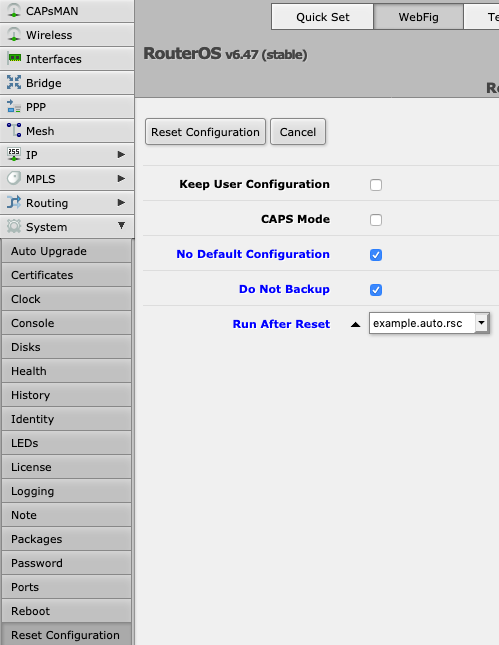This screenshot has width=499, height=645.
Task: Open the Console submenu
Action: [66, 323]
